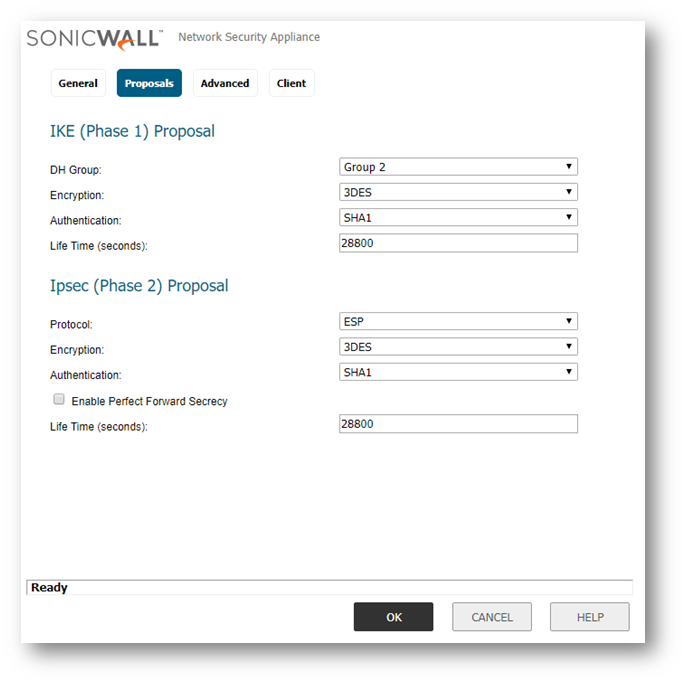Click the Ready status bar
687x685 pixels.
pos(329,588)
